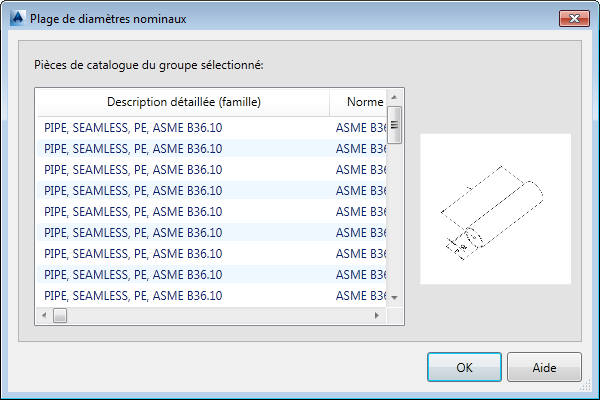Select the third PIPE, SEAMLESS catalog row
Image resolution: width=600 pixels, height=400 pixels.
point(133,169)
